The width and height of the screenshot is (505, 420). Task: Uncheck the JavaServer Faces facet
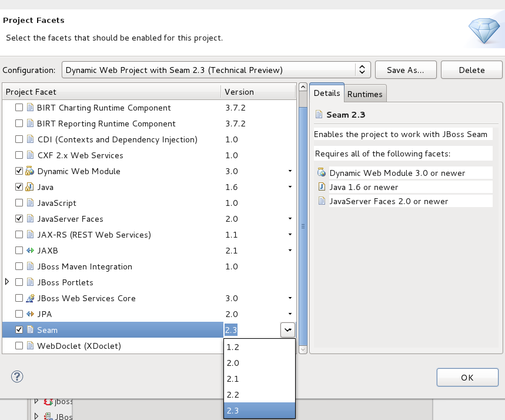18,219
